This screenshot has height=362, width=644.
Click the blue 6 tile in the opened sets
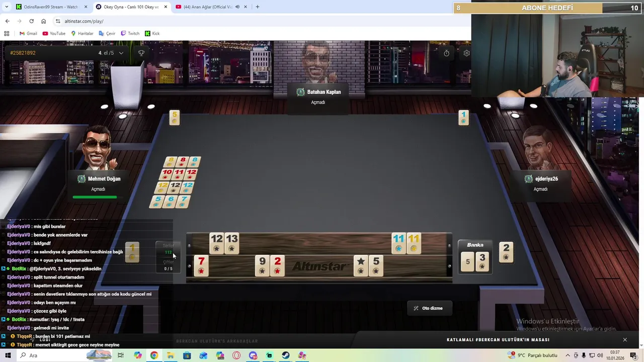point(171,202)
